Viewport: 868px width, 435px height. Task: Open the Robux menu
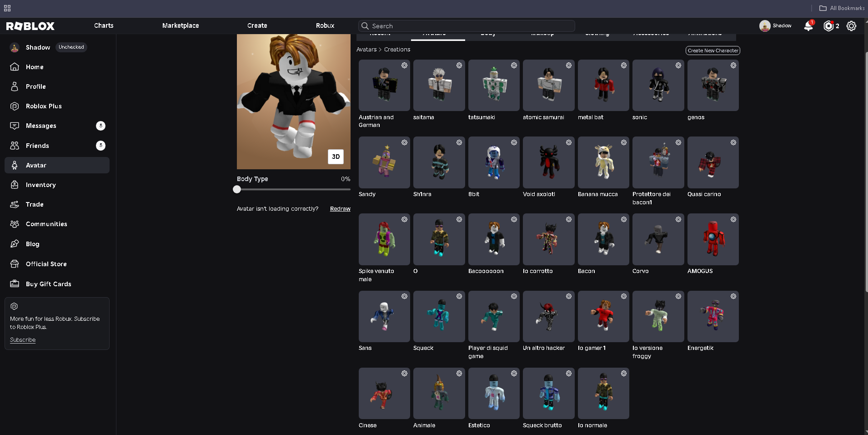325,25
